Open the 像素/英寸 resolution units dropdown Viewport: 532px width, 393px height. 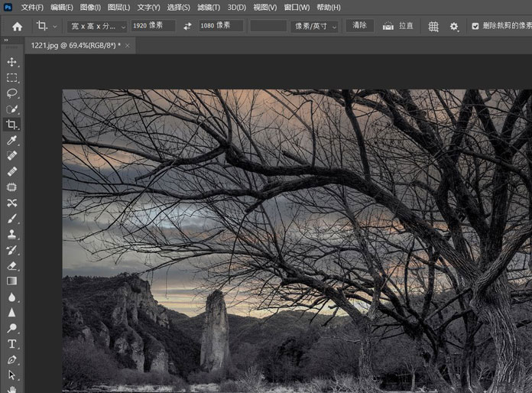[x=314, y=26]
